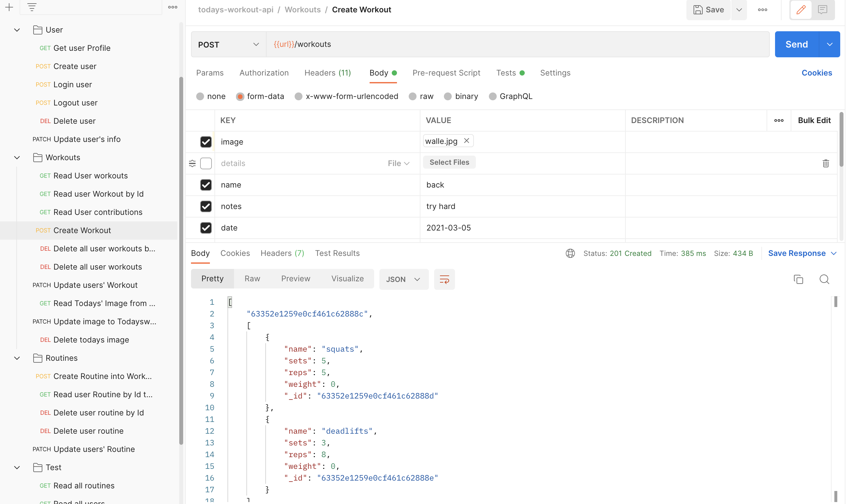Search within the response body
Viewport: 850px width, 504px height.
coord(824,279)
